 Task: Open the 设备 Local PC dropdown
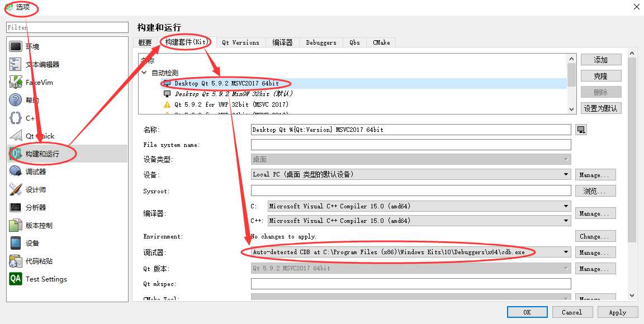(411, 174)
